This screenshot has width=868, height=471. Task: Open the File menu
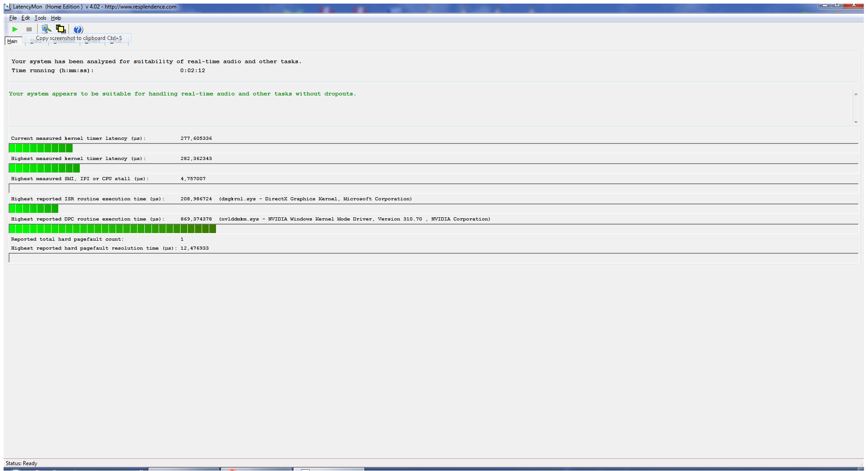(x=13, y=18)
